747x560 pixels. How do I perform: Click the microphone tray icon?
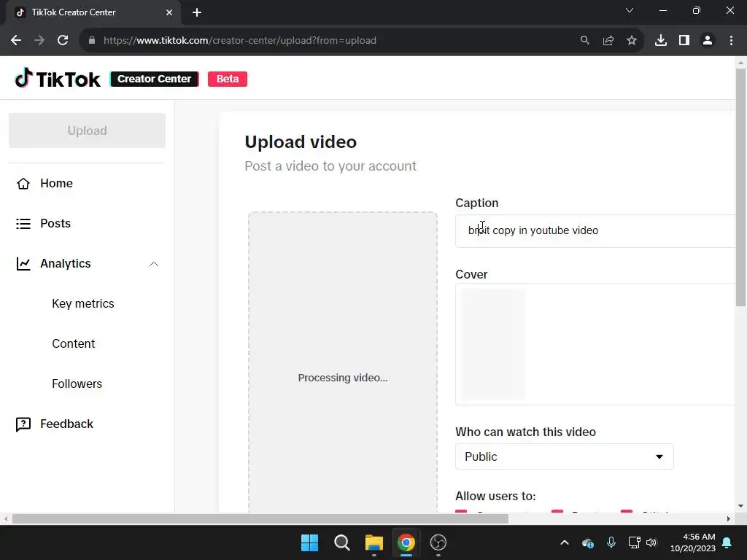coord(611,542)
